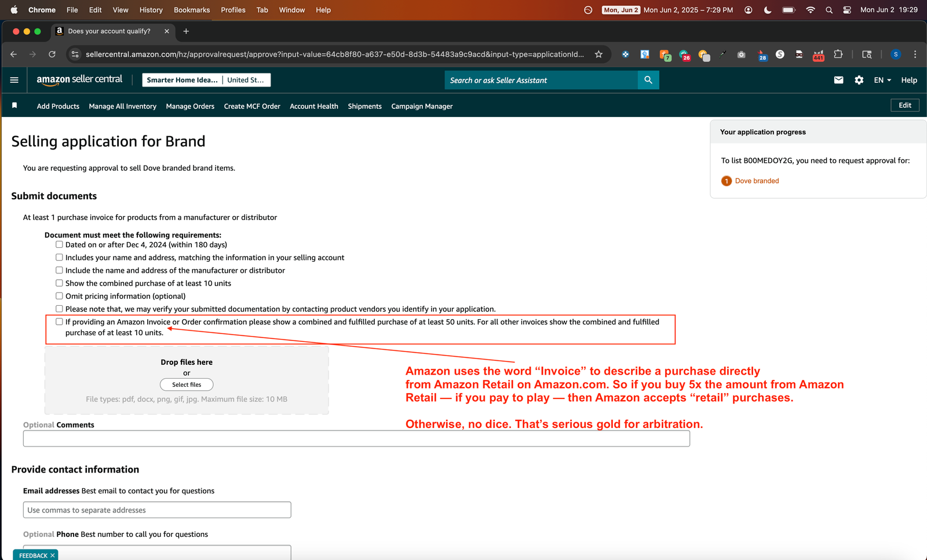Click into the Optional Comments field
This screenshot has width=927, height=560.
pyautogui.click(x=356, y=438)
